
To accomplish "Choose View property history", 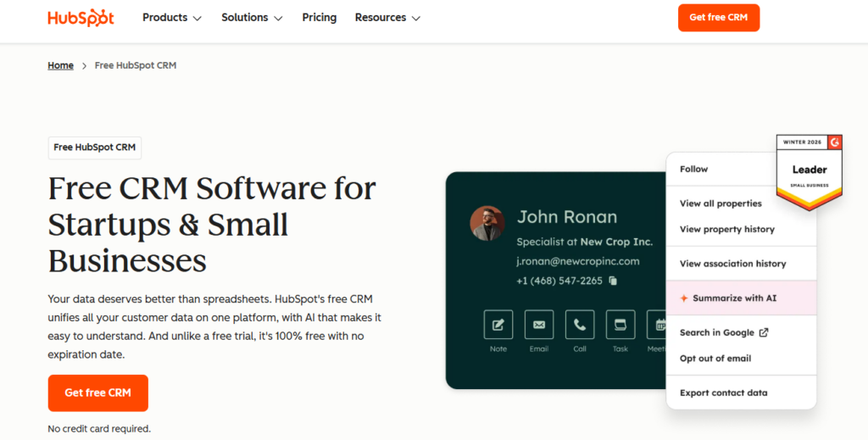I will (x=726, y=229).
